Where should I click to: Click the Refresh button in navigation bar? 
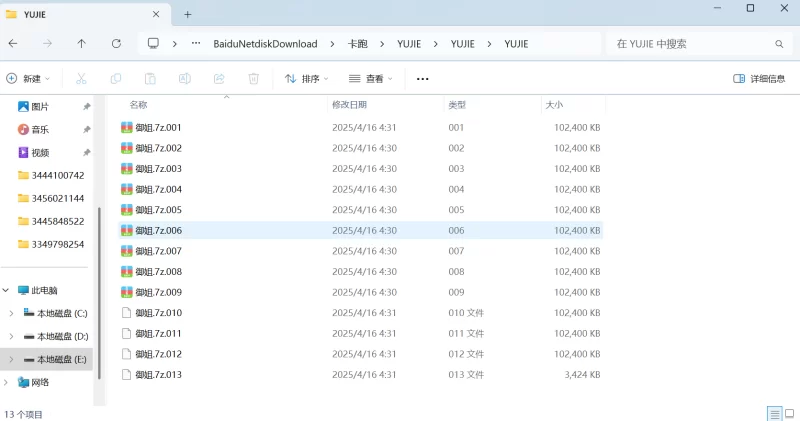[116, 44]
